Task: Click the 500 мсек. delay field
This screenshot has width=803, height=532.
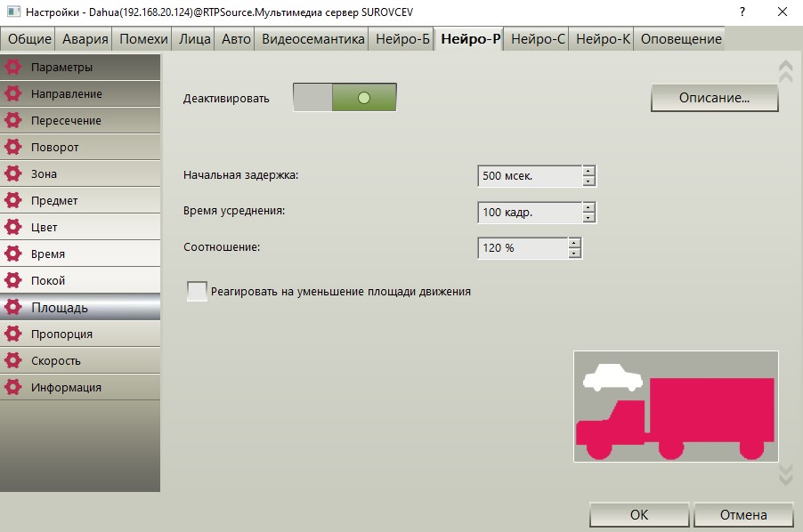Action: click(530, 176)
